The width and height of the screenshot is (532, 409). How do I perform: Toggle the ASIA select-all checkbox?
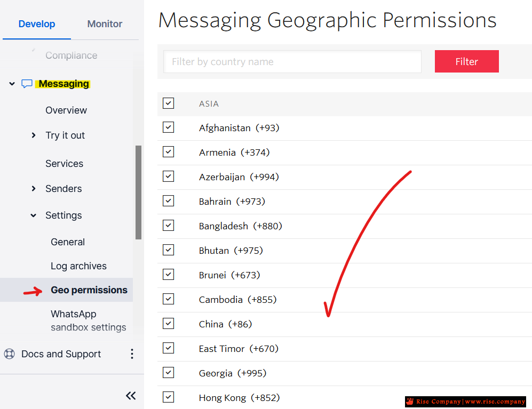click(169, 103)
